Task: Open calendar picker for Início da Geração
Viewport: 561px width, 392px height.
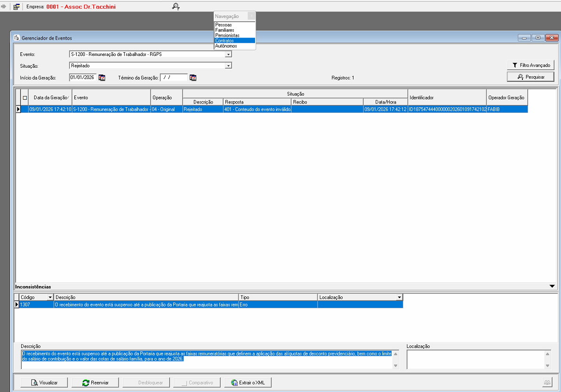Action: point(102,78)
